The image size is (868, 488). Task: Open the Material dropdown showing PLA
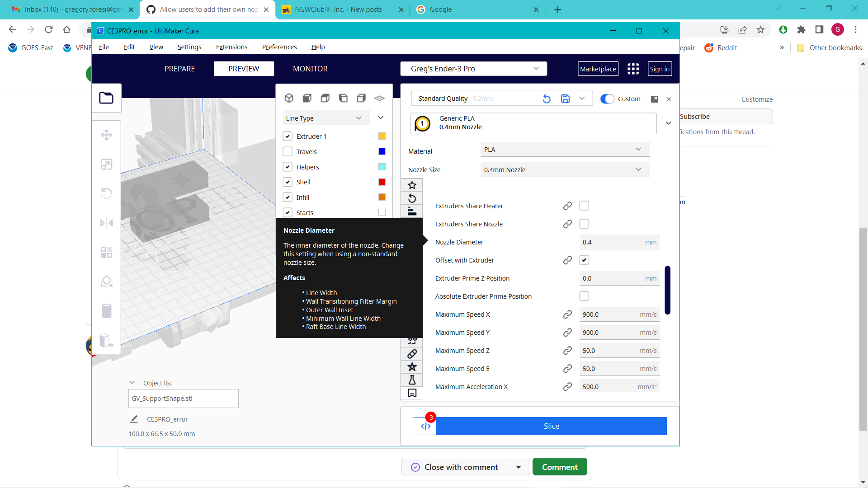point(564,149)
